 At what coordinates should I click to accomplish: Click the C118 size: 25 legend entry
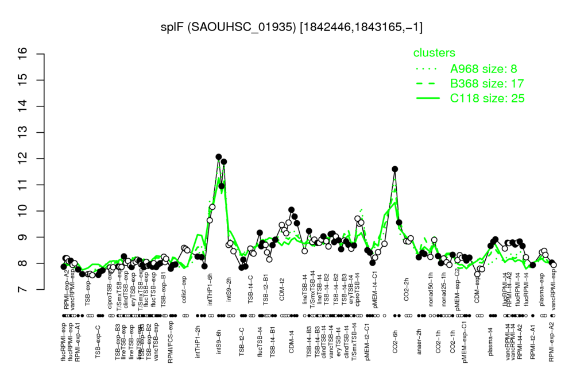tap(487, 98)
